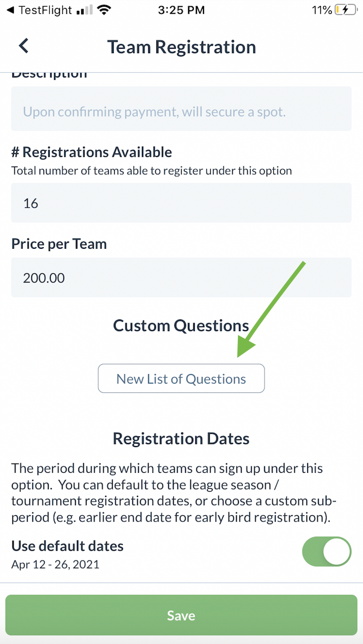Image resolution: width=363 pixels, height=644 pixels.
Task: Tap the # Registrations Available label
Action: (x=92, y=152)
